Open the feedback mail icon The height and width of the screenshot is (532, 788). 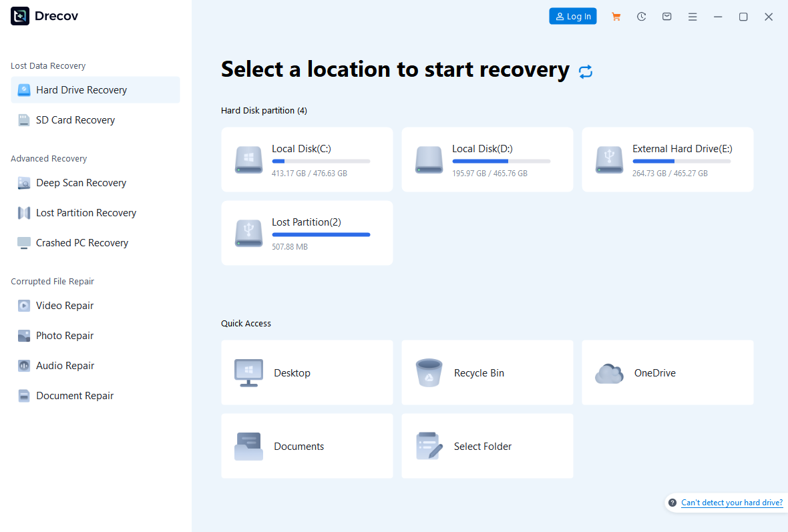point(666,16)
